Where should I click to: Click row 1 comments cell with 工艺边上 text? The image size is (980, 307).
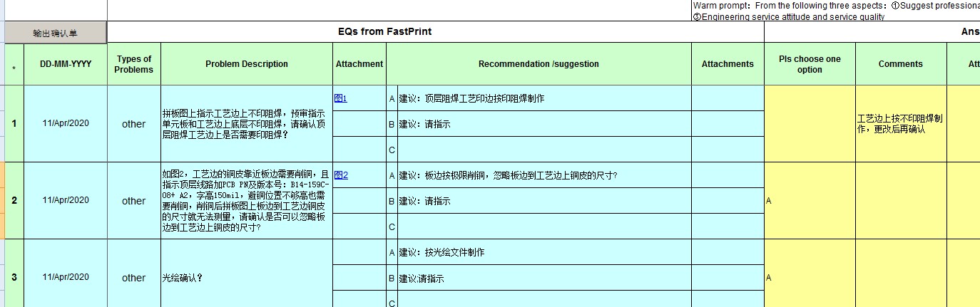[901, 124]
